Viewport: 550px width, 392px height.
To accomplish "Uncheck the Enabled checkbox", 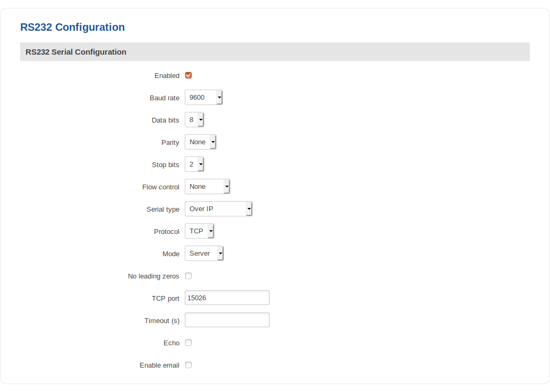I will (188, 75).
